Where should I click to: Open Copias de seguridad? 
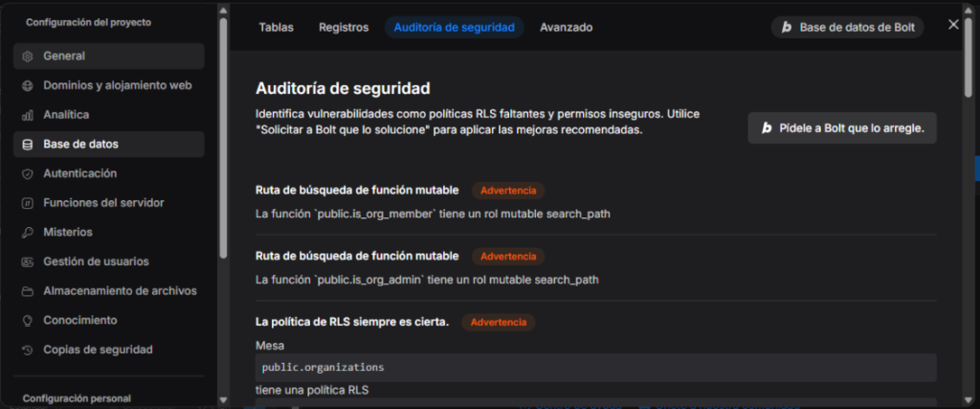[x=109, y=351]
